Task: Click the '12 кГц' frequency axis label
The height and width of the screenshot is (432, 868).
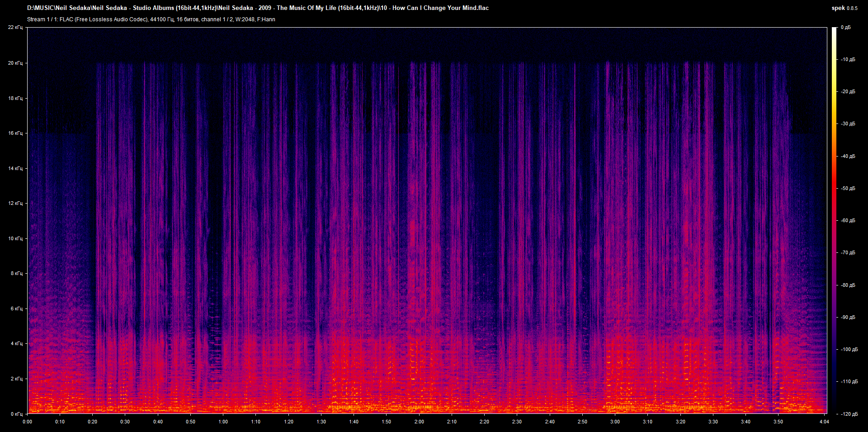Action: click(15, 203)
